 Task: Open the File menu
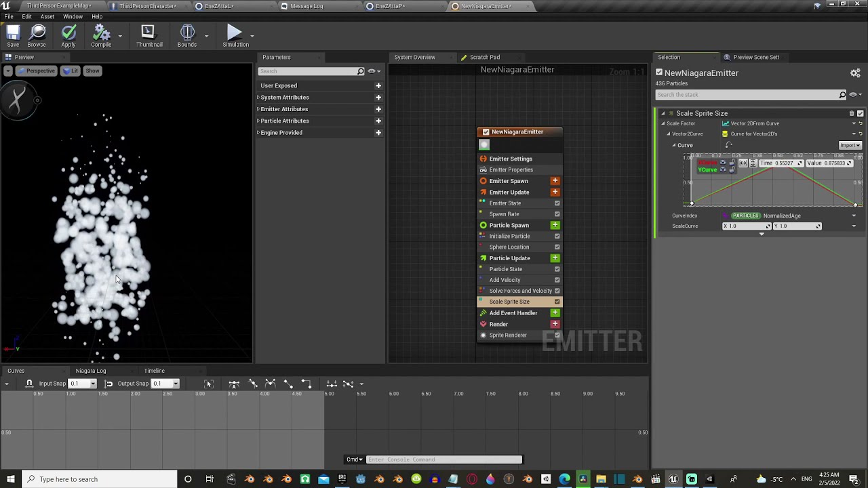point(9,16)
